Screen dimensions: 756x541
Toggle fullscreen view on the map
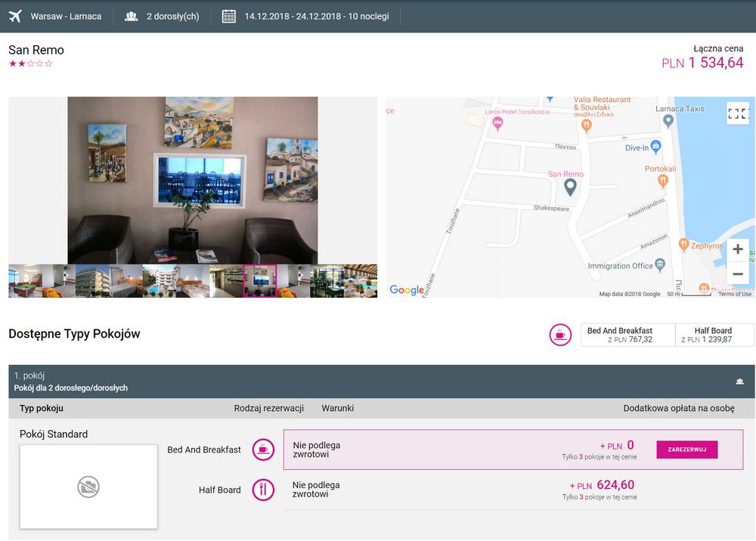point(737,113)
